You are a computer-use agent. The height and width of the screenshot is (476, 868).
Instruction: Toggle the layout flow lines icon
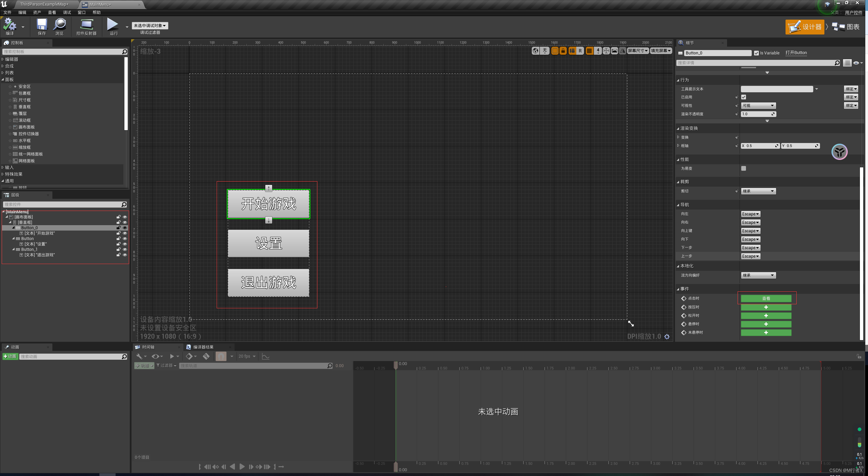click(572, 51)
